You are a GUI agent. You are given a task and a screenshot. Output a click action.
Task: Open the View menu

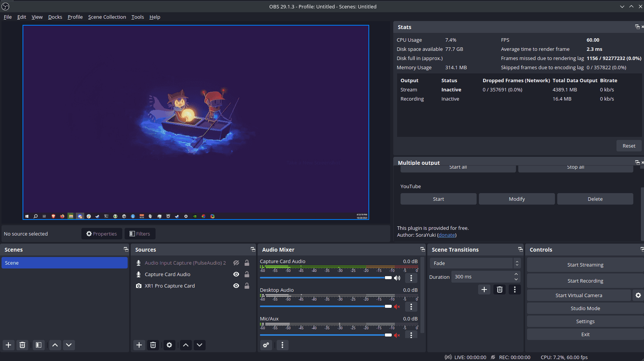tap(37, 17)
